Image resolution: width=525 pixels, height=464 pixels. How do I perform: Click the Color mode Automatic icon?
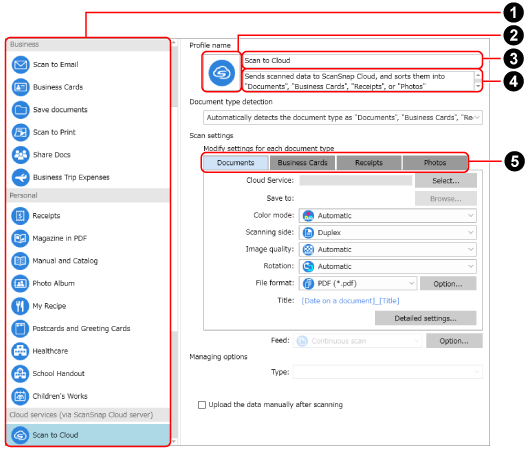[308, 216]
